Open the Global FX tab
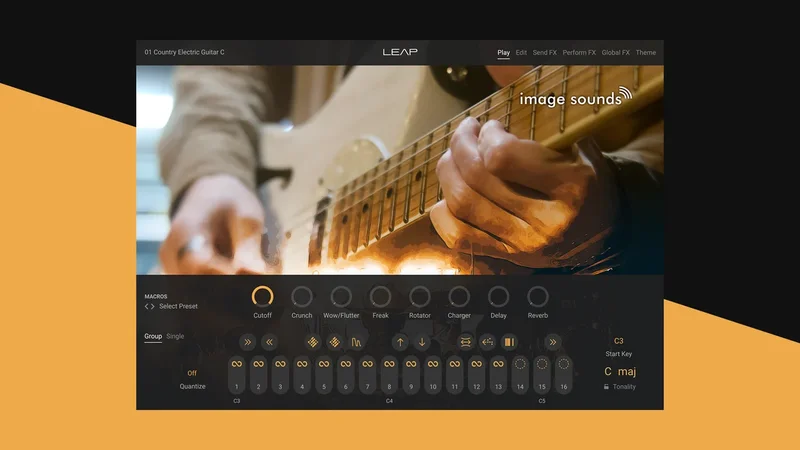Image resolution: width=800 pixels, height=450 pixels. (x=615, y=53)
